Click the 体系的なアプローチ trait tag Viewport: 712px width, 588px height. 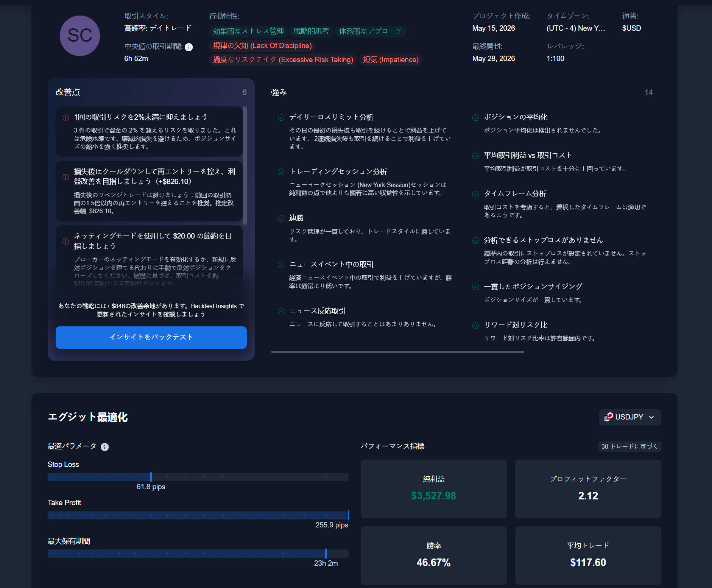pyautogui.click(x=371, y=31)
